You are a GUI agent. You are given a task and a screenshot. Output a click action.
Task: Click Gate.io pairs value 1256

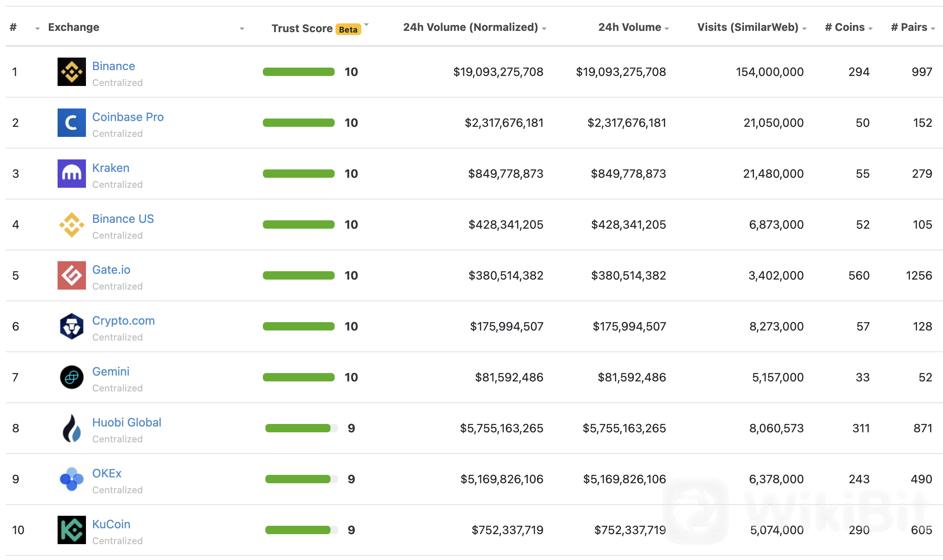[919, 275]
